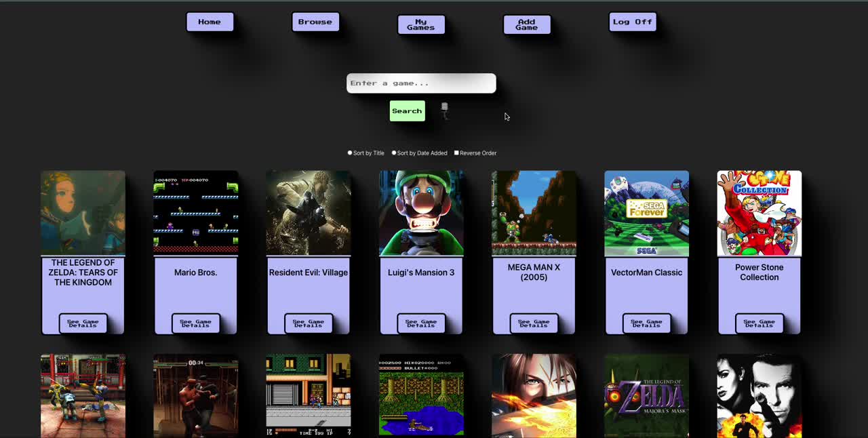Click the Majora's Mask cover image
Screen dimensions: 868x438
[647, 396]
